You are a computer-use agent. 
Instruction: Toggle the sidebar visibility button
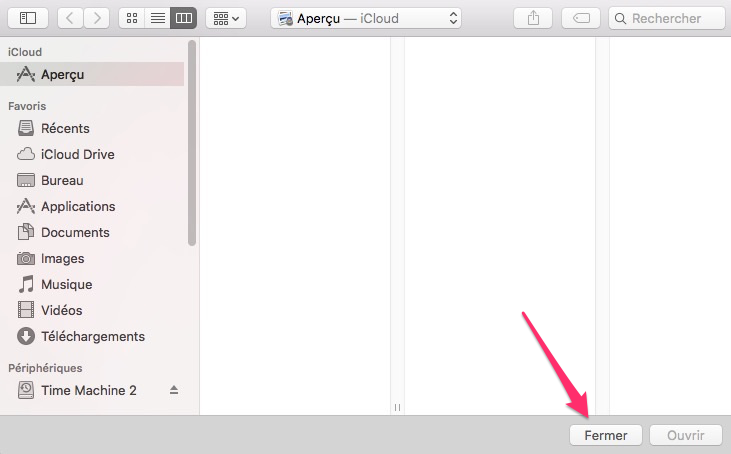28,18
